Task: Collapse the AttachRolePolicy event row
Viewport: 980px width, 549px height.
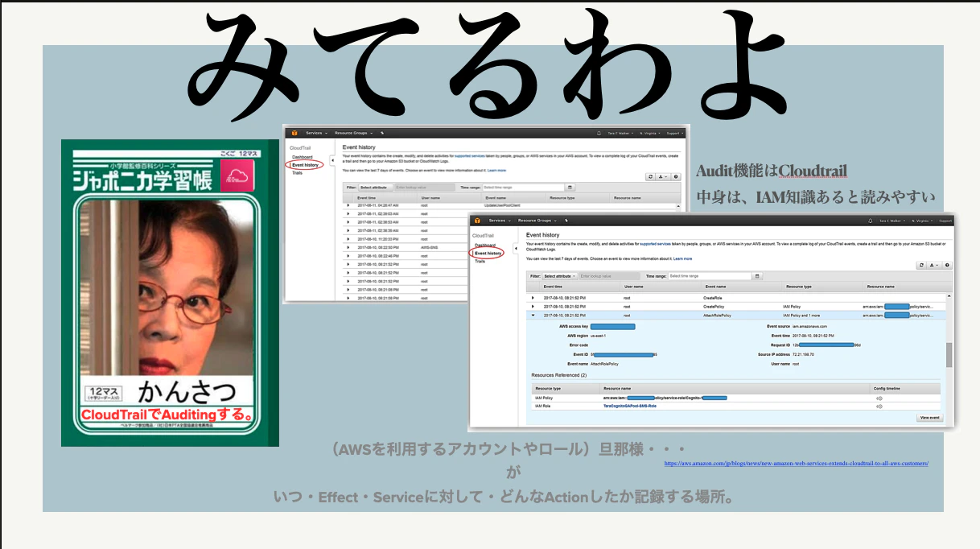Action: 533,316
